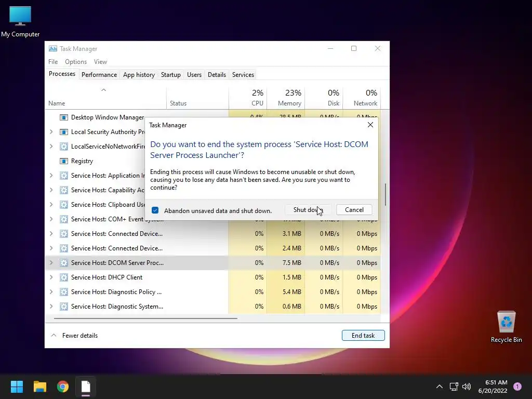Expand Service Host: Clipboard row

(x=51, y=205)
